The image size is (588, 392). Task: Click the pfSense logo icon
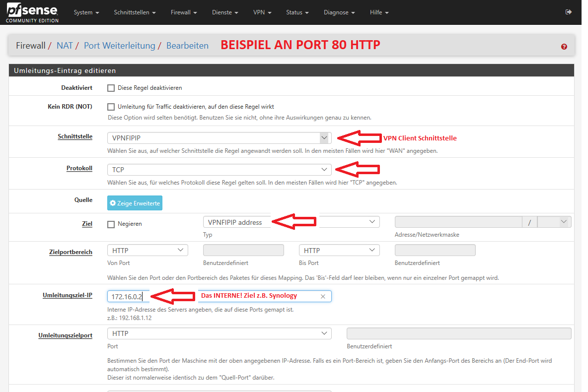click(x=32, y=12)
